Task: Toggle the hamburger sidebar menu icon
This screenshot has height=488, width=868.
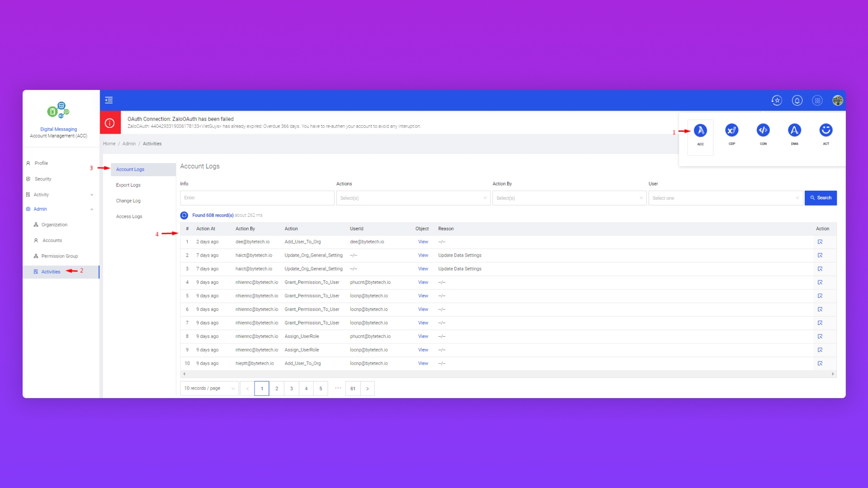Action: tap(109, 100)
